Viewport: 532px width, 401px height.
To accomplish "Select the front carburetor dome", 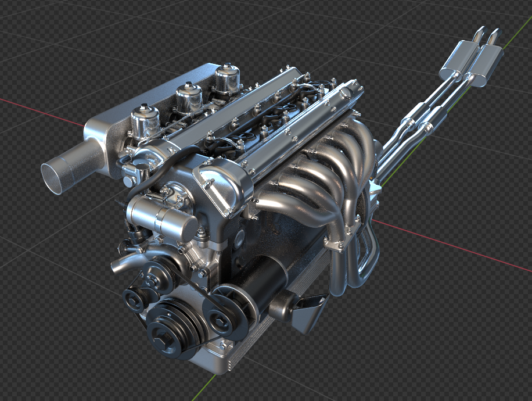I will tap(145, 121).
